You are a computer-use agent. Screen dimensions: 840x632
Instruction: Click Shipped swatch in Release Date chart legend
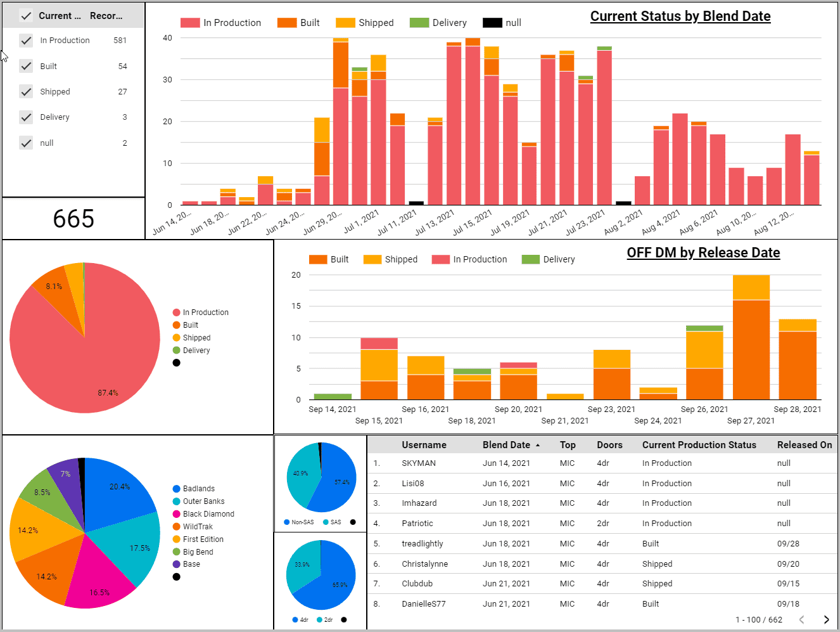tap(372, 259)
